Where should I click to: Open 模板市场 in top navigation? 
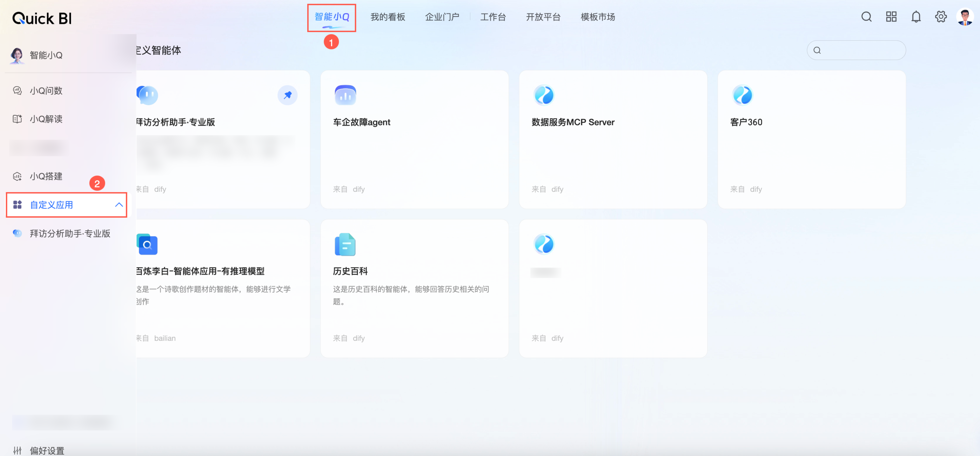click(x=597, y=17)
